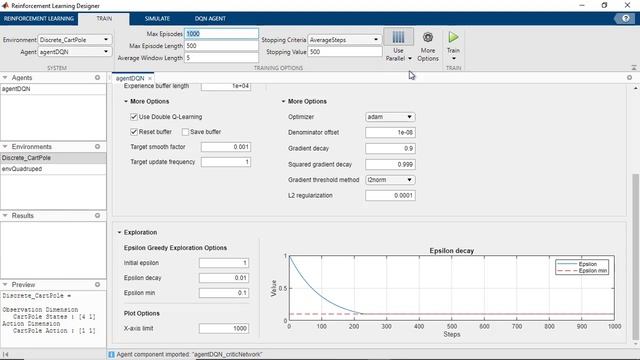This screenshot has width=640, height=360.
Task: Click the Epsilon decay field
Action: (224, 278)
